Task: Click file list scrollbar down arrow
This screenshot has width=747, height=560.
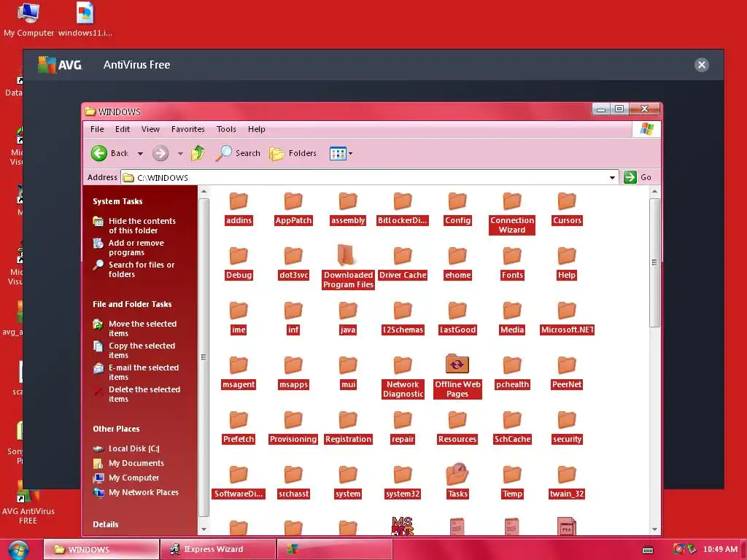Action: coord(654,529)
